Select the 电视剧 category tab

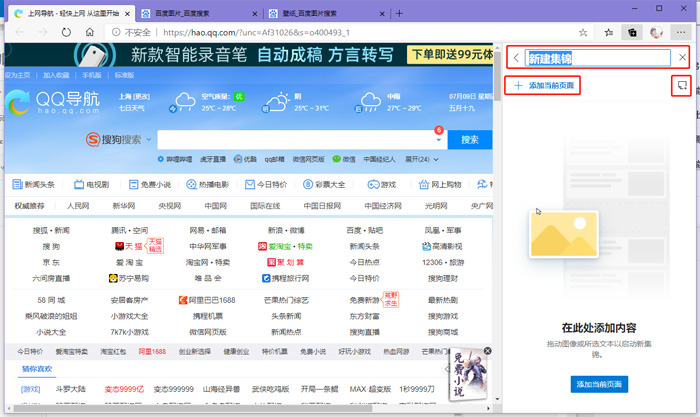90,184
